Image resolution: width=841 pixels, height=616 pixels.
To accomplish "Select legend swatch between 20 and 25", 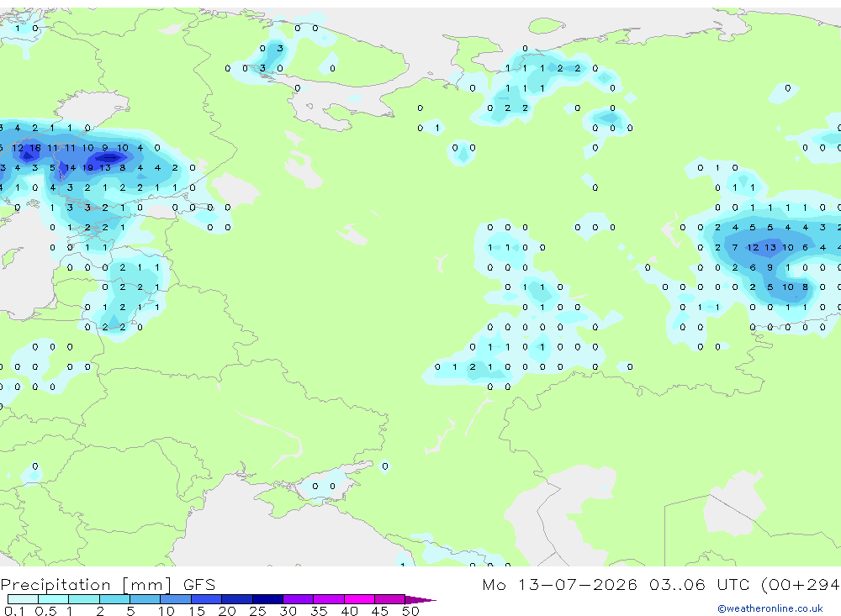I will (236, 599).
